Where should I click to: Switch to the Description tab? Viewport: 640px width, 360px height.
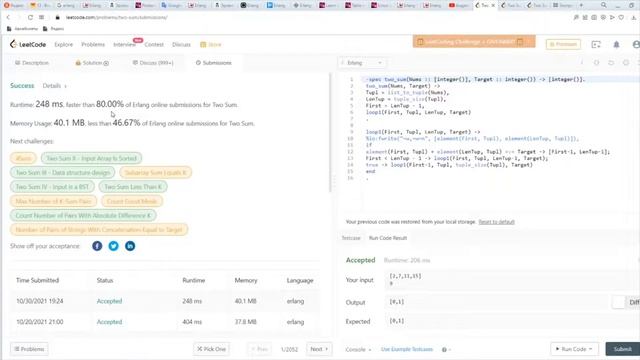[x=32, y=63]
